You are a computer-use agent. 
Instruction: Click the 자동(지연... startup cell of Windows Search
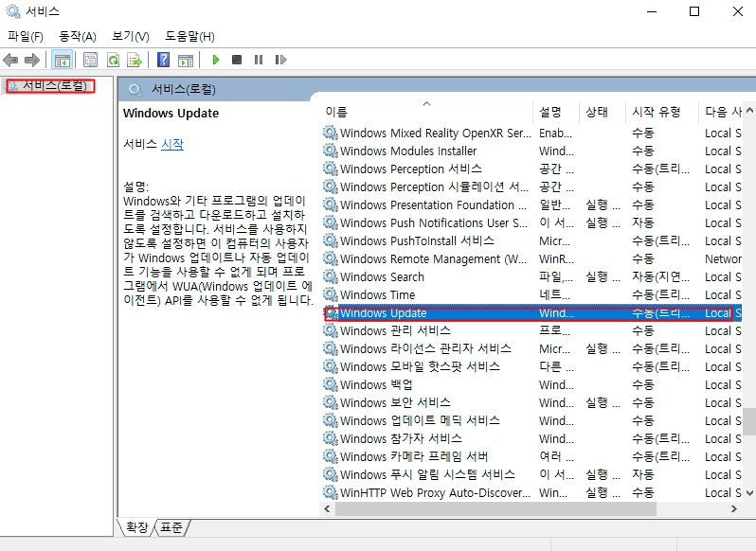(660, 277)
